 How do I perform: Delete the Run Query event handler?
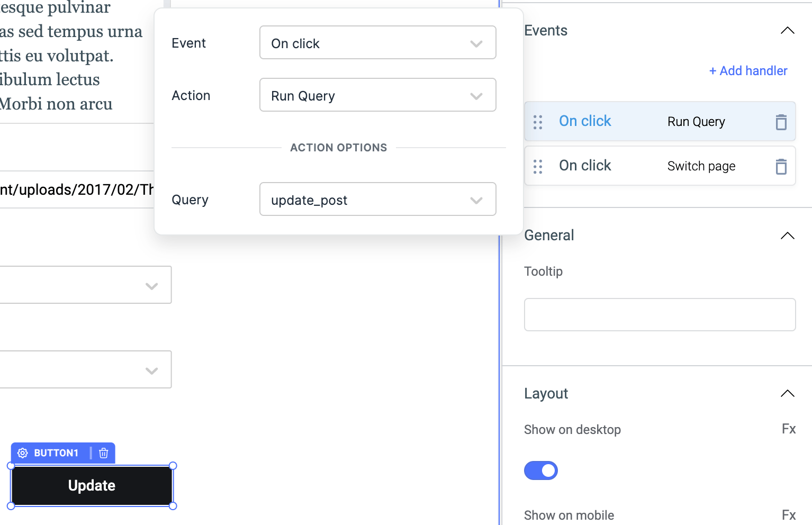[x=781, y=122]
